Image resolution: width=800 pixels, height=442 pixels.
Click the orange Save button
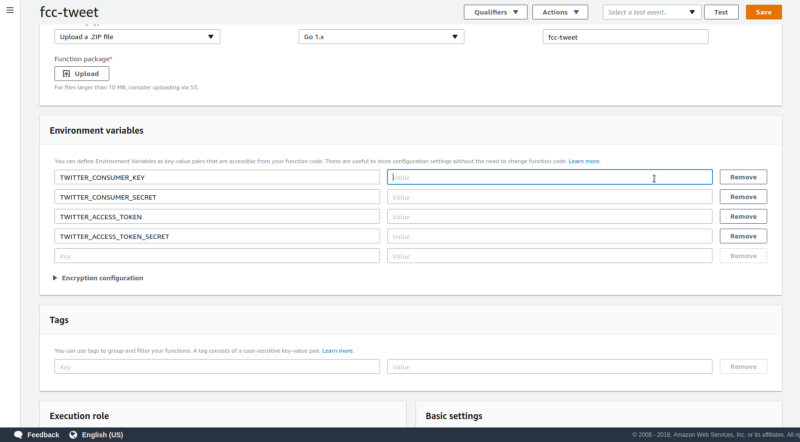tap(763, 12)
